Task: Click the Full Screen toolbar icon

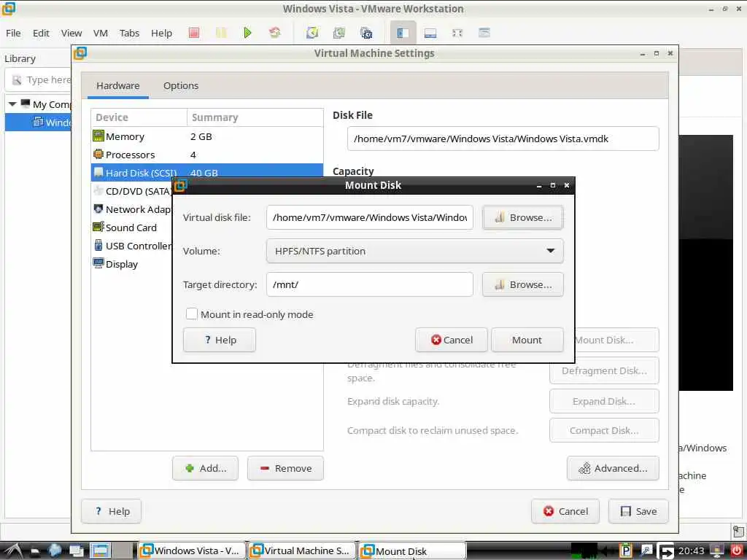Action: click(457, 33)
